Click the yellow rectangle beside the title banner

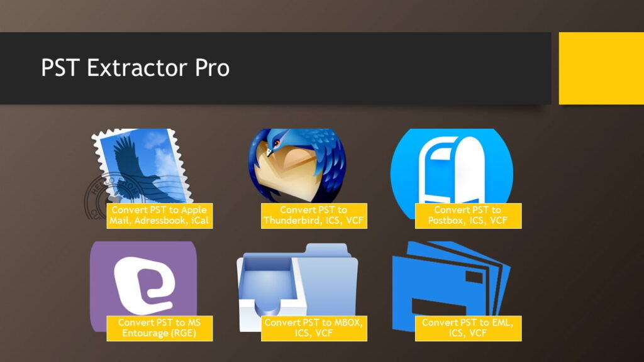pyautogui.click(x=601, y=68)
